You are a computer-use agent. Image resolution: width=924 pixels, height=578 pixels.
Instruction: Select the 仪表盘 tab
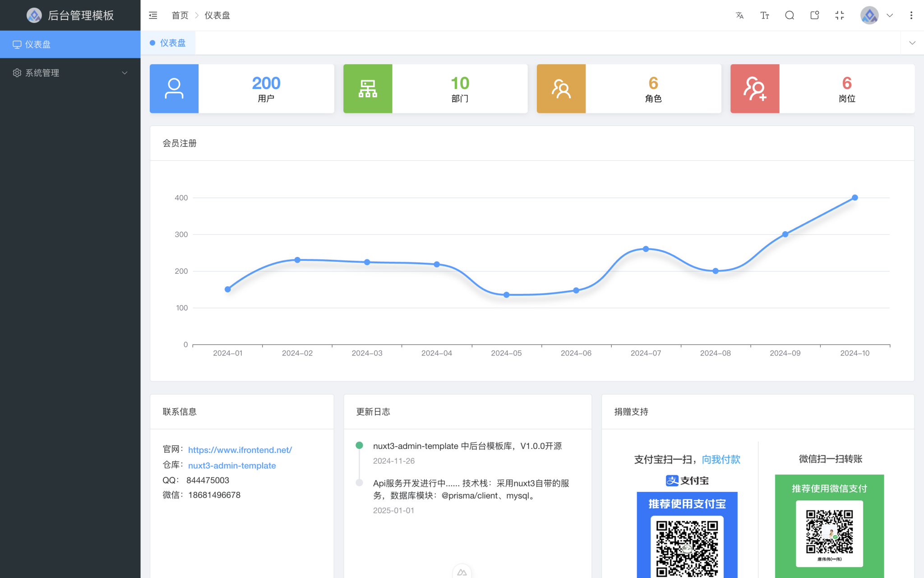(168, 42)
